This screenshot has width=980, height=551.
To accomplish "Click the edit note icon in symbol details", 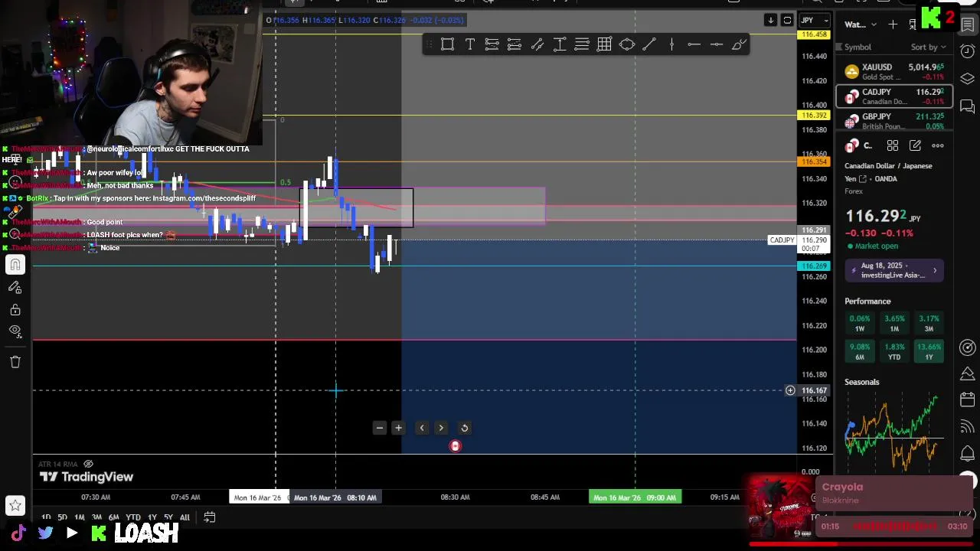I will click(x=915, y=145).
